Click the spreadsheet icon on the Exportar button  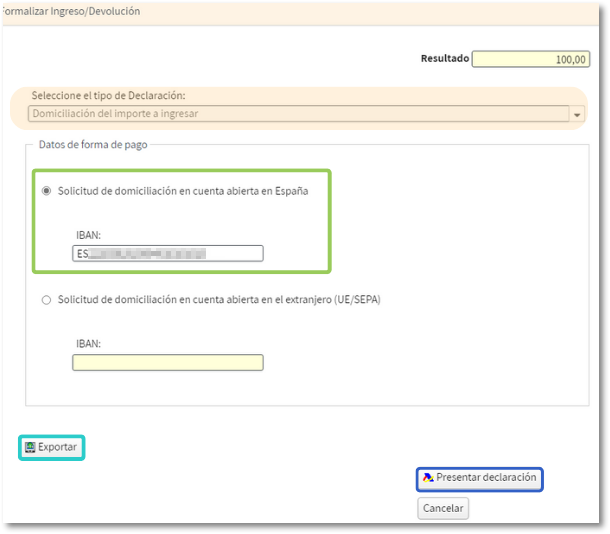[30, 447]
